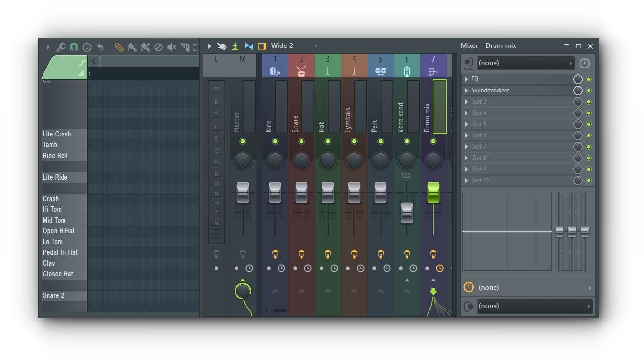Click the Snare track drum icon

pyautogui.click(x=301, y=71)
